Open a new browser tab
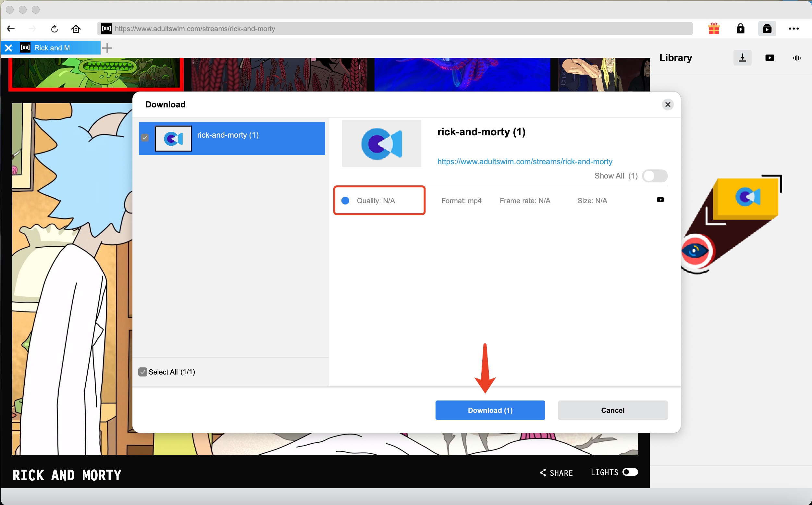 click(107, 48)
